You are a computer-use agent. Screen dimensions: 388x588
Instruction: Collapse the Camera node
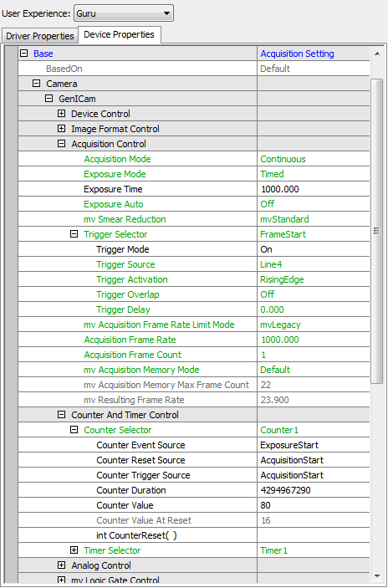[36, 84]
